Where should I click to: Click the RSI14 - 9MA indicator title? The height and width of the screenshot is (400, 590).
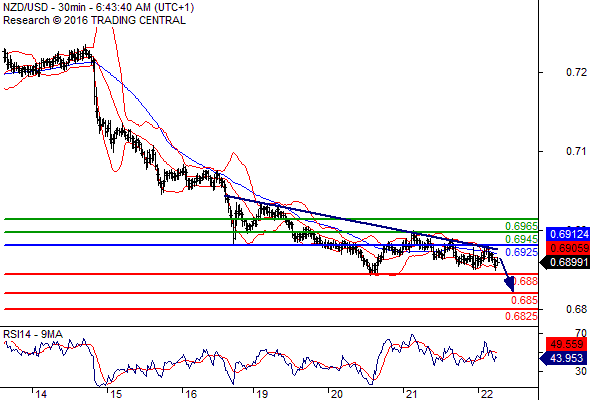pyautogui.click(x=33, y=334)
